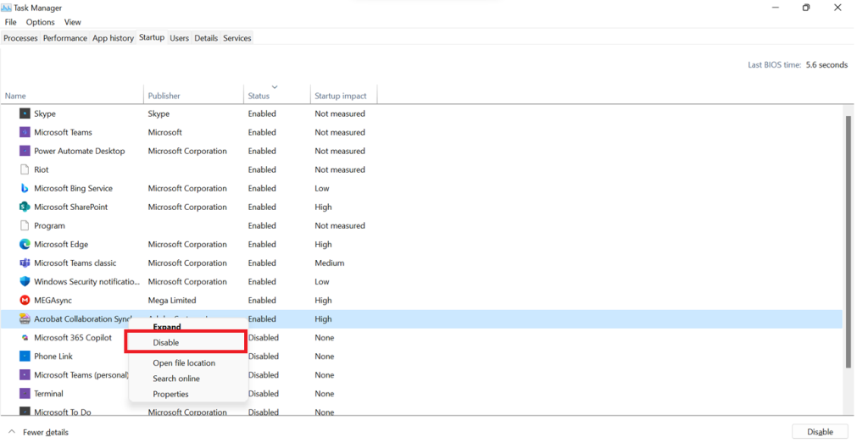Click the Microsoft Teams classic icon
The height and width of the screenshot is (448, 868).
click(25, 263)
